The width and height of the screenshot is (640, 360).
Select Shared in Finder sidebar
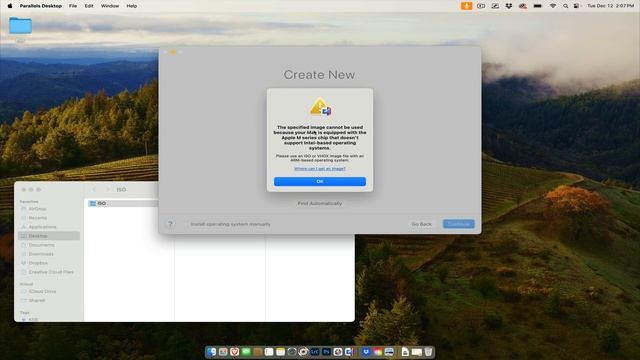[36, 300]
